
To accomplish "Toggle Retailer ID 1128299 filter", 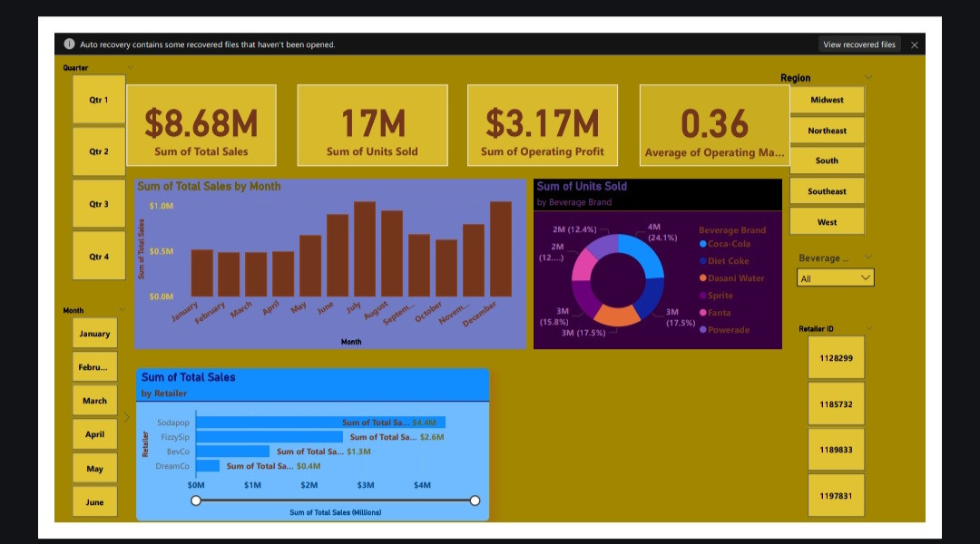I will [836, 358].
